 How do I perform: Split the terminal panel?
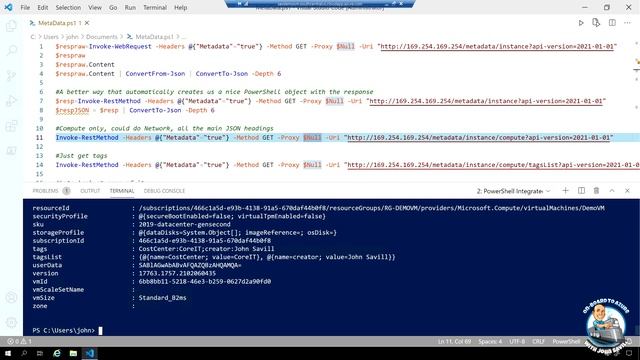pos(581,191)
